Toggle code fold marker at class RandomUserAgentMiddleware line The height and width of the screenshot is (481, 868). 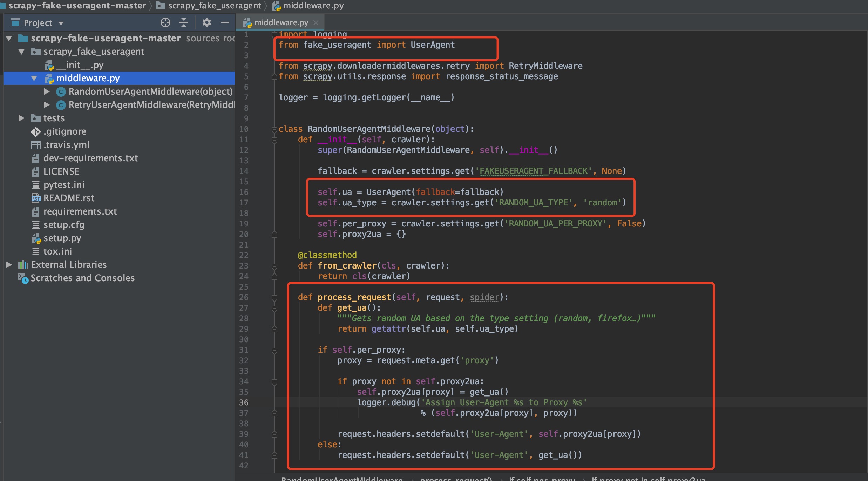pyautogui.click(x=274, y=129)
